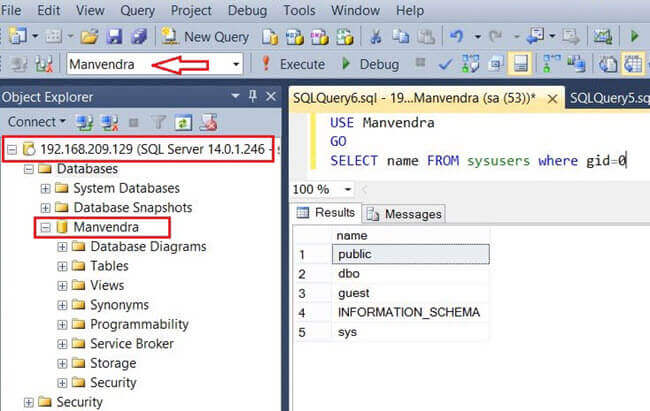Viewport: 650px width, 411px height.
Task: Click the Execute button
Action: point(293,64)
